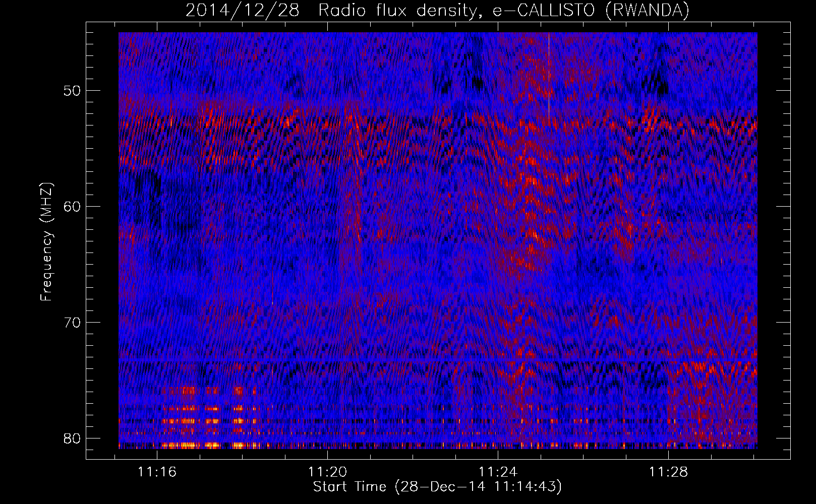Click the 11:28 time tick label
This screenshot has width=816, height=504.
669,472
